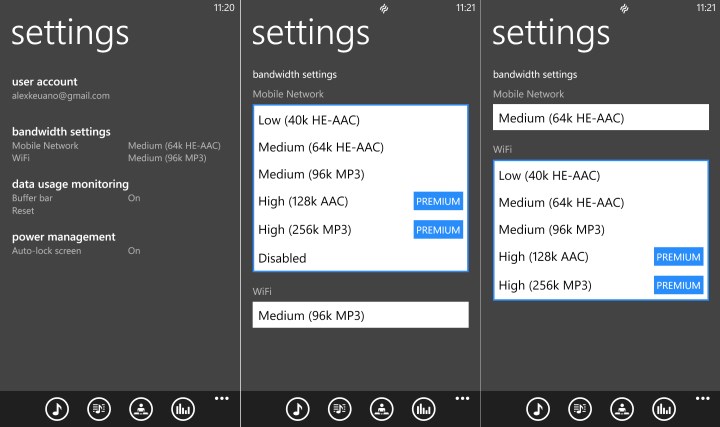
Task: Choose Low (40k HE-AAC) in open WiFi list
Action: coord(549,176)
